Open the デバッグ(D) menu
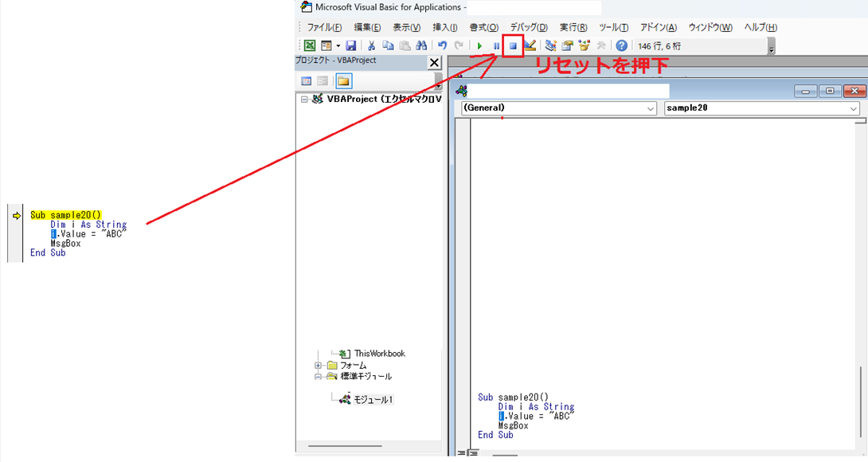Screen dimensions: 868x462 point(529,27)
